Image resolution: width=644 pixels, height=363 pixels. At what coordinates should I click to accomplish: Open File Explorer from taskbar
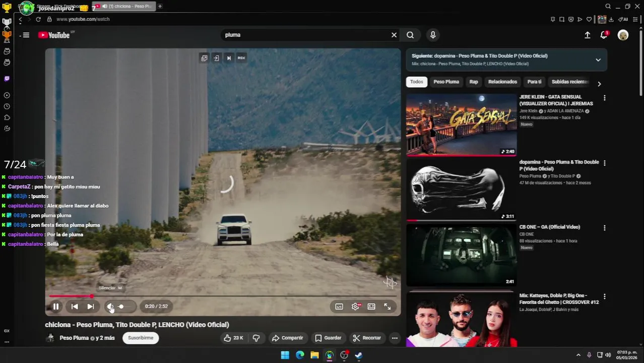click(314, 355)
